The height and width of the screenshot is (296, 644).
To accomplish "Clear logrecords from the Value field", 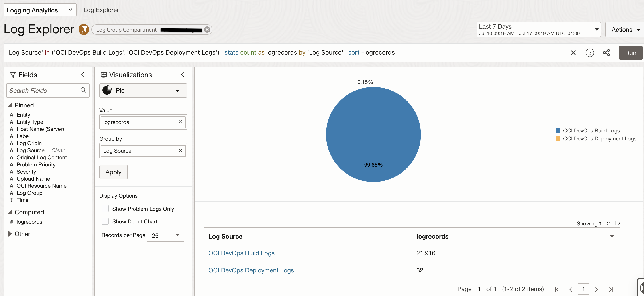I will [x=180, y=122].
